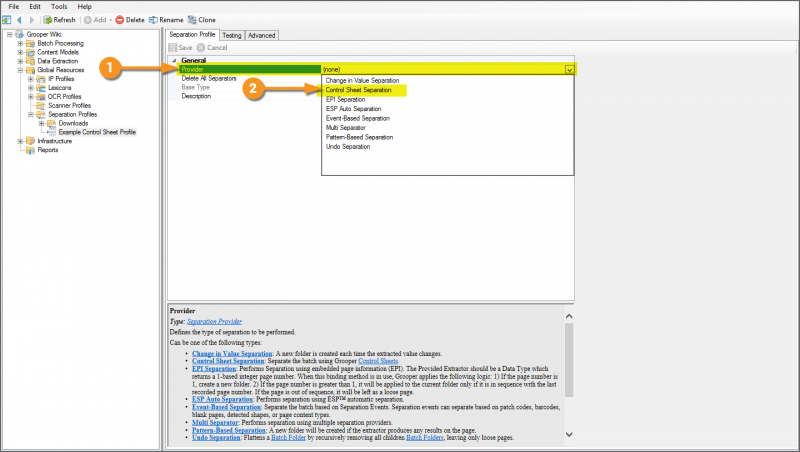Image resolution: width=800 pixels, height=452 pixels.
Task: Expand the Batch Processing node
Action: click(x=20, y=43)
